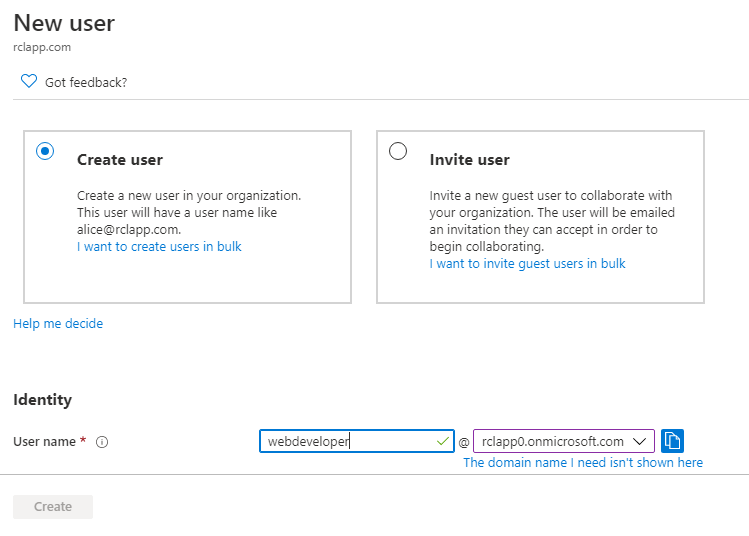
Task: Click the Invite user card heading
Action: coord(470,160)
